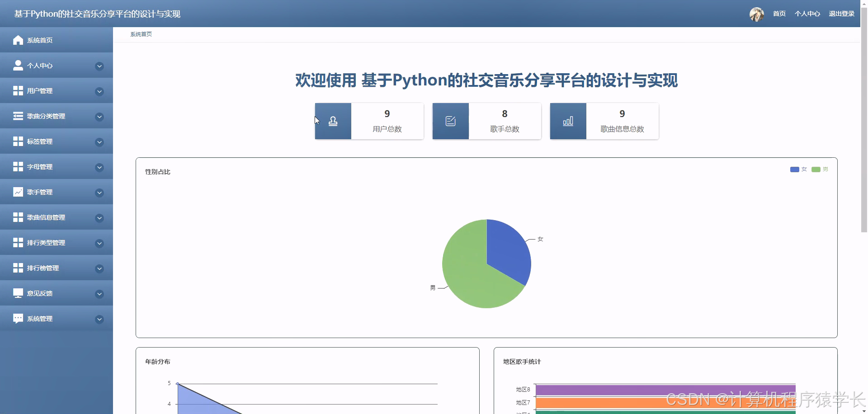
Task: Click the purple 地区8 bar
Action: point(665,390)
